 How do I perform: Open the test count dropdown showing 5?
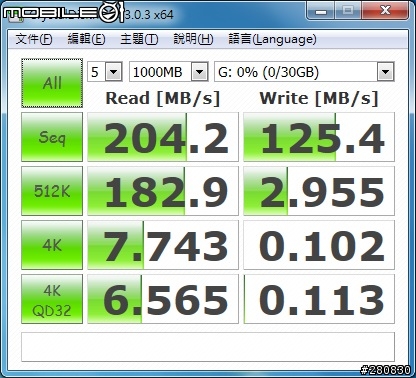point(105,72)
